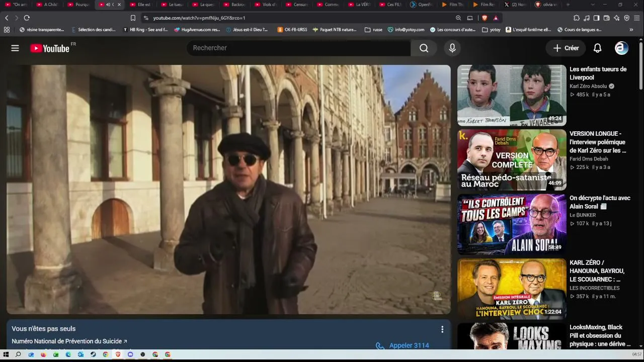The height and width of the screenshot is (362, 644).
Task: Reload the current page
Action: (x=27, y=18)
